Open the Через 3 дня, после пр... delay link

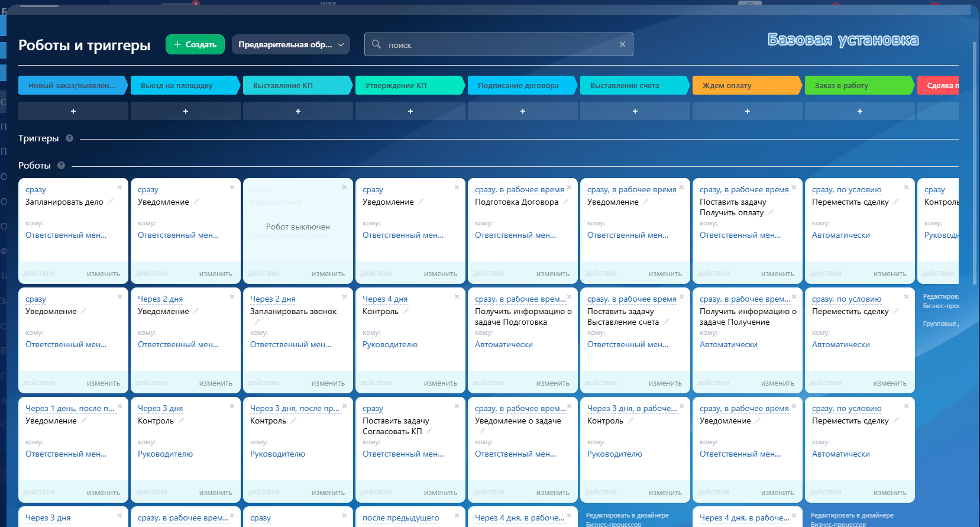pos(295,409)
